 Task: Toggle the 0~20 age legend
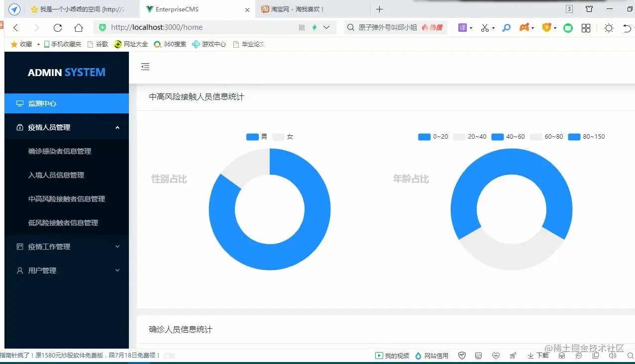click(x=433, y=137)
